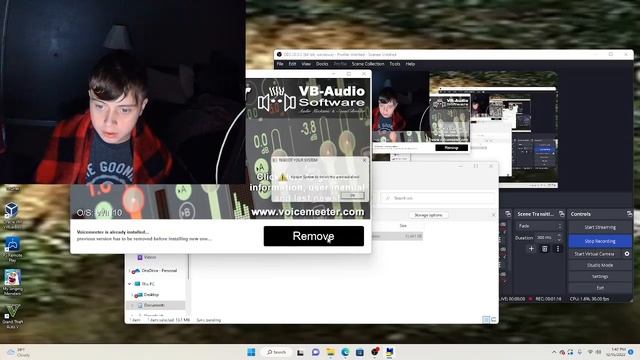Open Task View on the taskbar
This screenshot has height=360, width=640.
300,352
